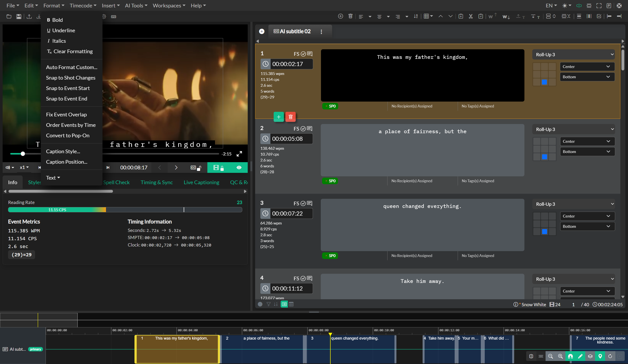Click the SPO tag on event 1
Image resolution: width=628 pixels, height=364 pixels.
(330, 106)
